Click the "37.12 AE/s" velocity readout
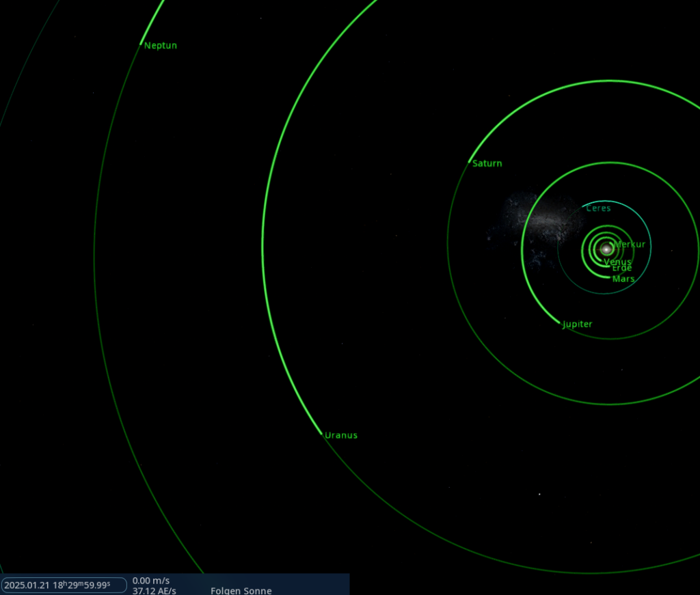 154,591
